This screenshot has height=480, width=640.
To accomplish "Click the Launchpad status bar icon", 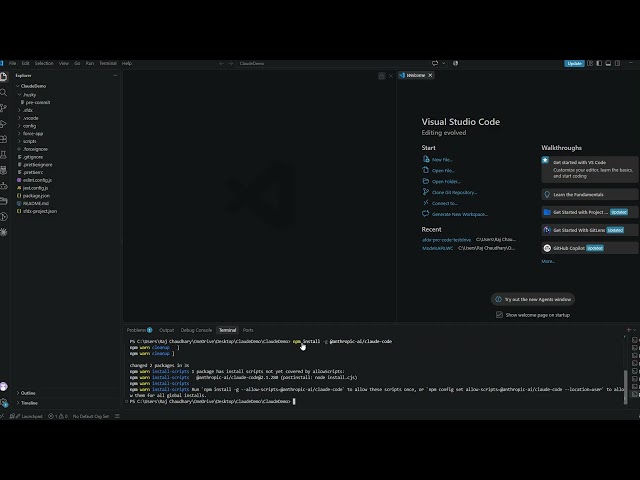I will point(27,416).
